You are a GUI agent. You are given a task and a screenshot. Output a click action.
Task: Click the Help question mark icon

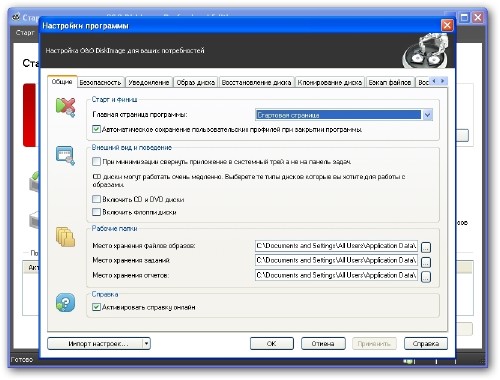click(x=65, y=302)
